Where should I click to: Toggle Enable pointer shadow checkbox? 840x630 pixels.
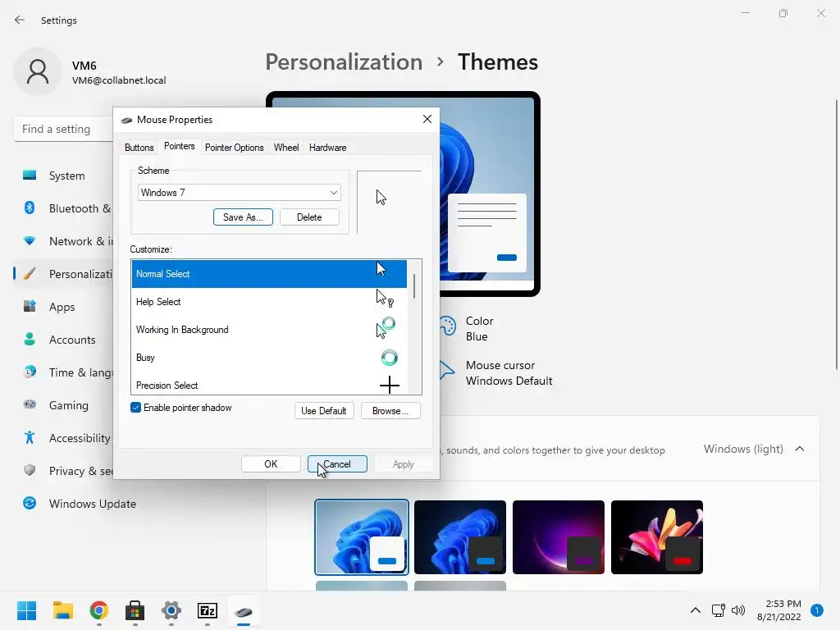pyautogui.click(x=135, y=408)
